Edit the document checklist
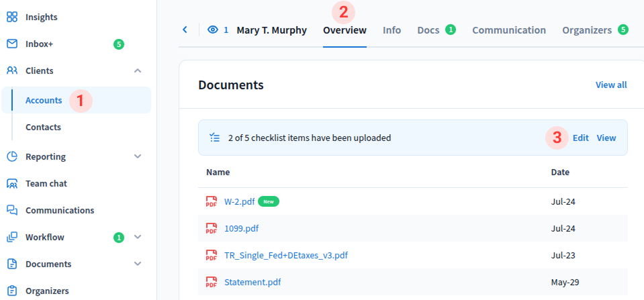 [580, 138]
